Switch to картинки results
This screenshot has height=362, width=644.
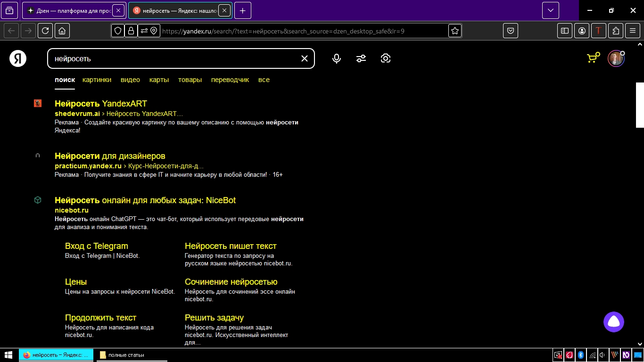(x=97, y=80)
